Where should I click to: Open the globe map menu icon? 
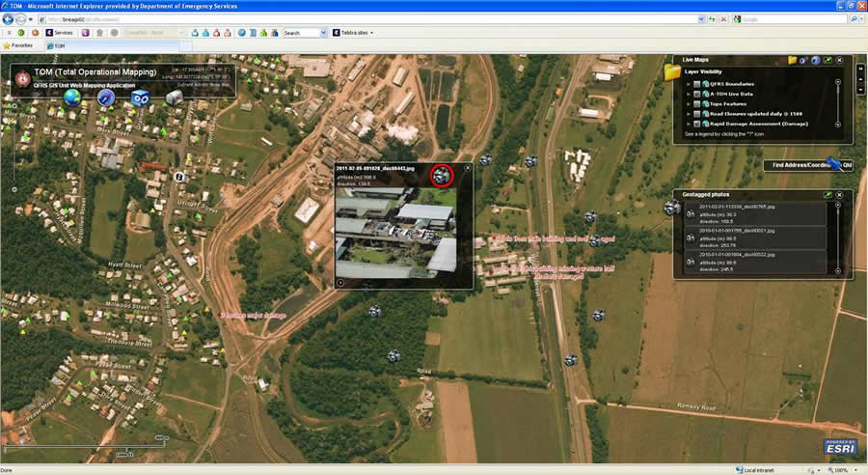[x=72, y=98]
